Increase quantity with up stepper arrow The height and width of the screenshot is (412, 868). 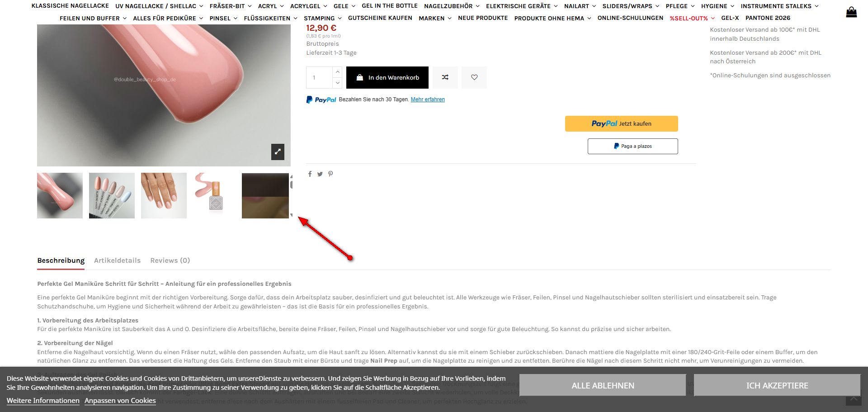point(337,72)
